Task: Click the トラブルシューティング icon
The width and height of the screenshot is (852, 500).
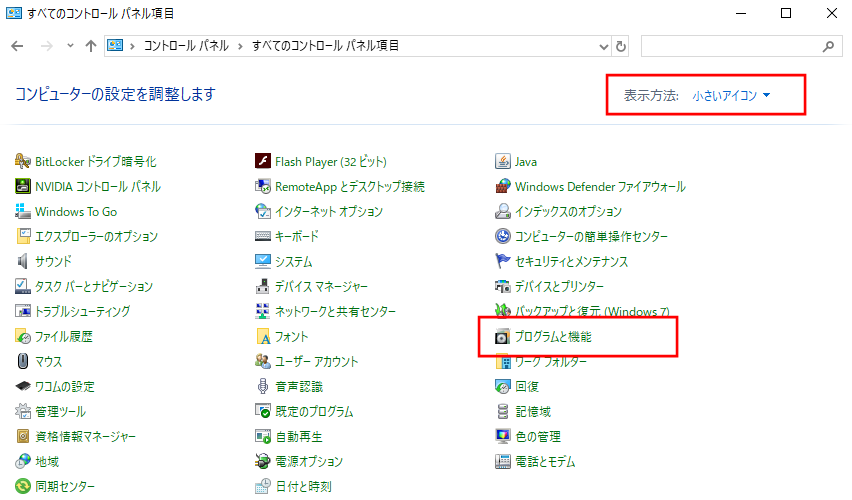Action: tap(22, 311)
